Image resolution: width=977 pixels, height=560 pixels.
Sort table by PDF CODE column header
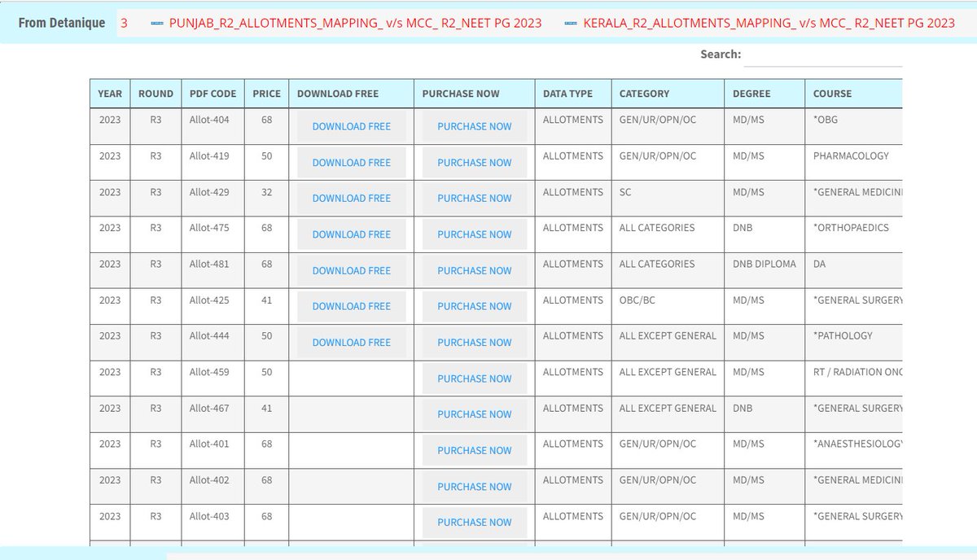coord(212,94)
